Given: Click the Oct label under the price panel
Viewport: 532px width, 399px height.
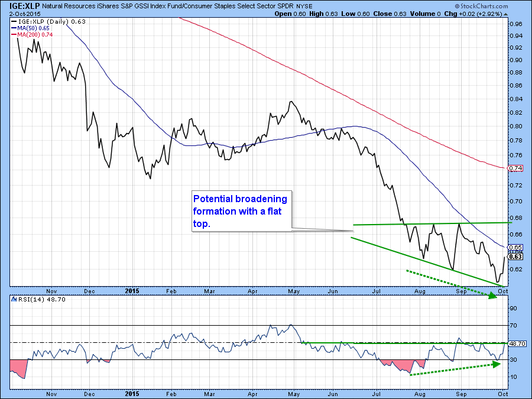Looking at the screenshot, I should [503, 291].
